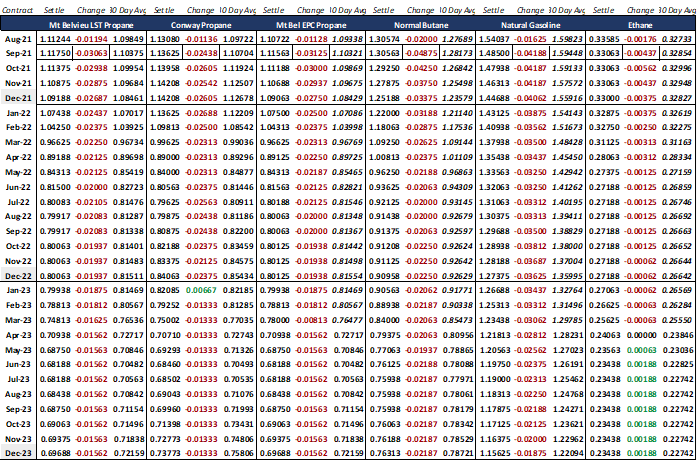
Task: Select Normal Butane settle 0.91208
Action: (385, 246)
